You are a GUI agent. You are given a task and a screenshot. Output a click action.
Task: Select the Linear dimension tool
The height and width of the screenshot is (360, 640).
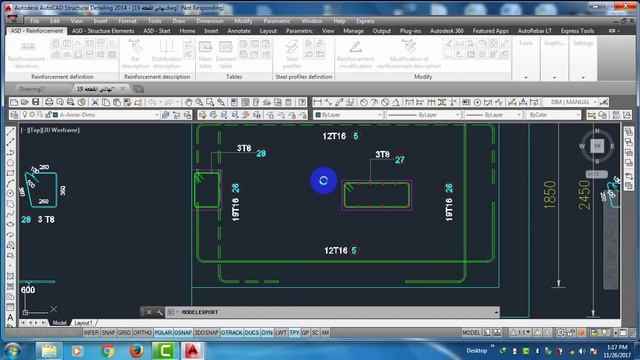(318, 102)
